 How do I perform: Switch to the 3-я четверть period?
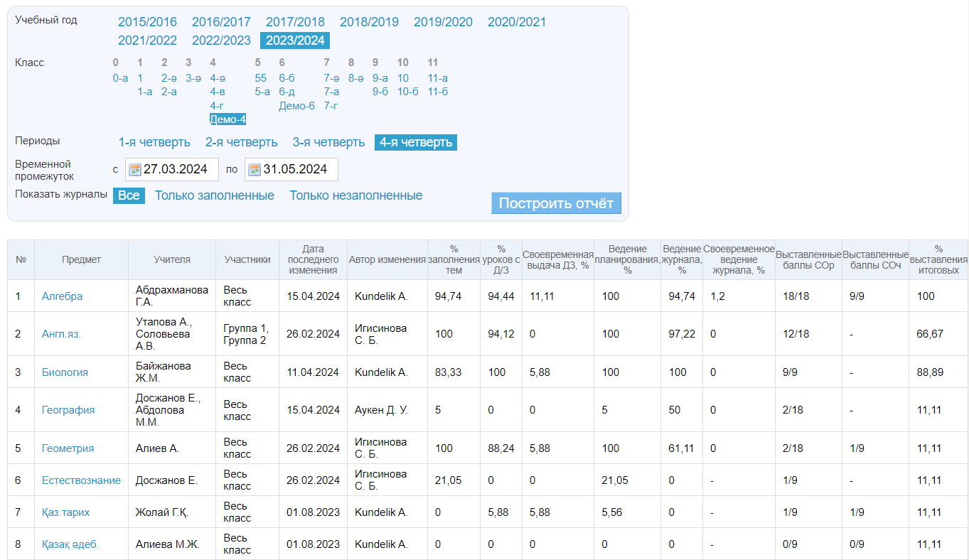click(x=328, y=142)
